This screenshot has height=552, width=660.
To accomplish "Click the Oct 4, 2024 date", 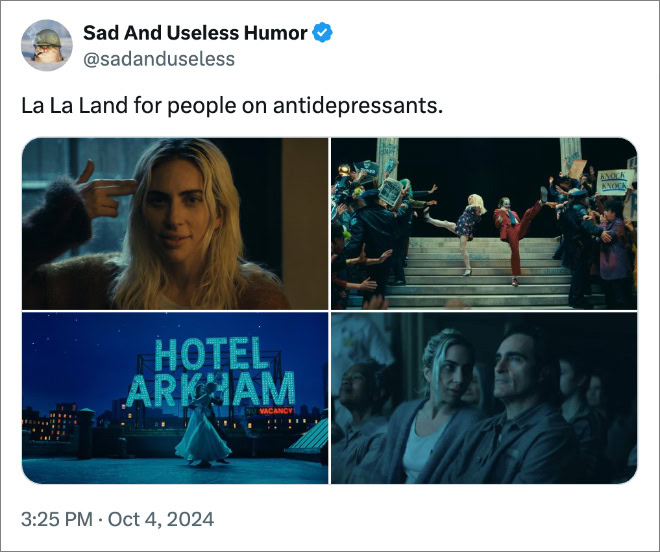I will 161,519.
